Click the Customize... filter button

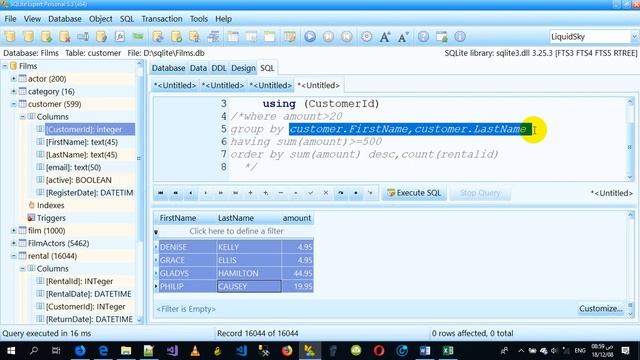coord(601,309)
